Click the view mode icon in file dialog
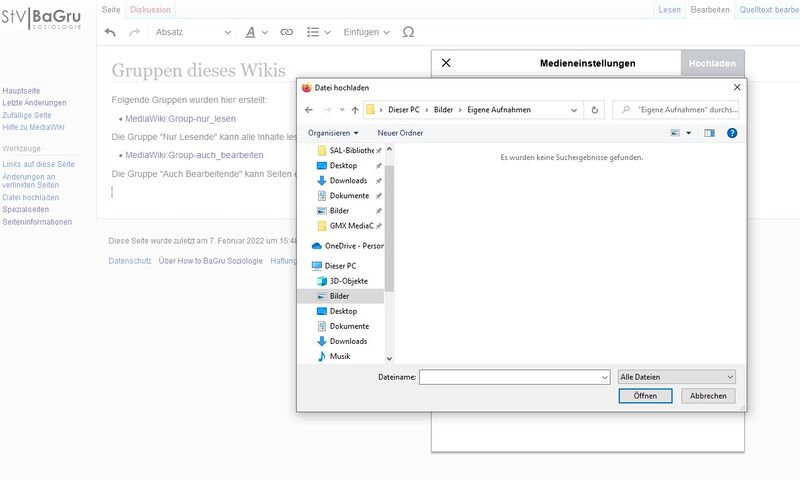 point(675,133)
